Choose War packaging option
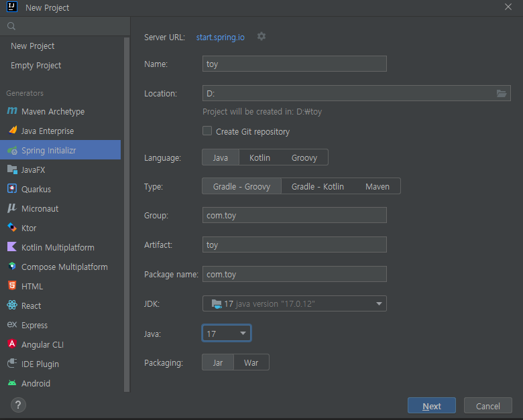The image size is (523, 420). [x=251, y=362]
